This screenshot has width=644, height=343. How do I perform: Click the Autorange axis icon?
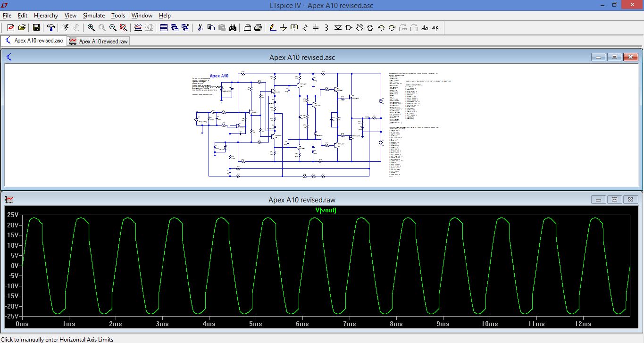point(149,28)
